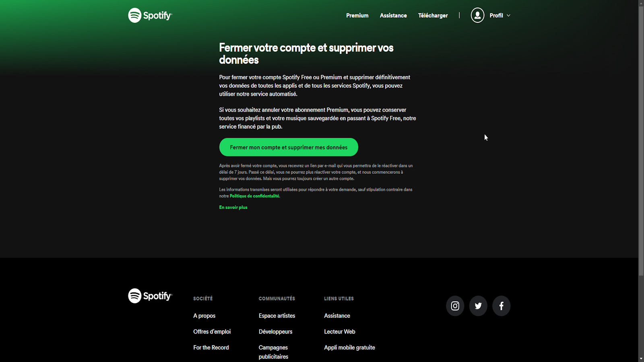
Task: Click the En savoir plus link
Action: pyautogui.click(x=233, y=207)
